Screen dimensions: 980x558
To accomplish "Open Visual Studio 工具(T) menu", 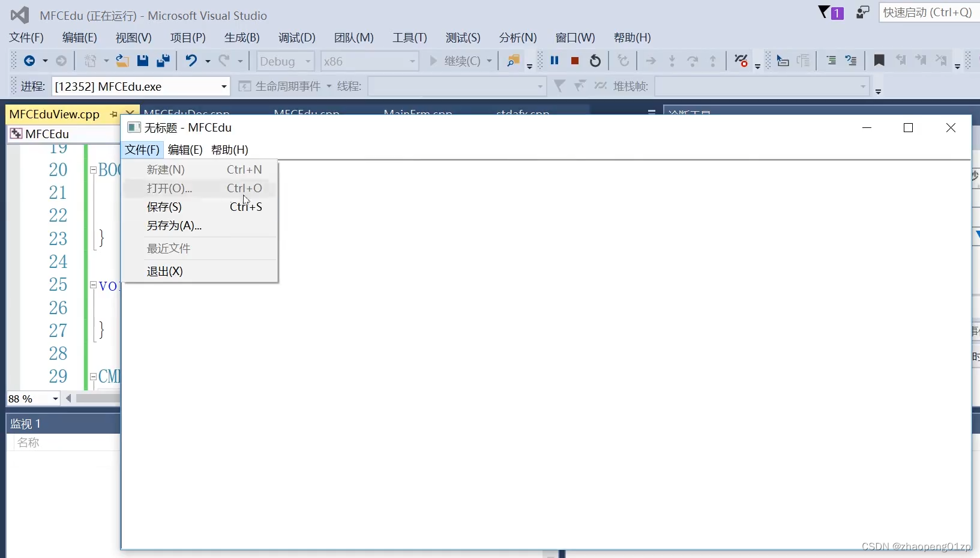I will (409, 38).
